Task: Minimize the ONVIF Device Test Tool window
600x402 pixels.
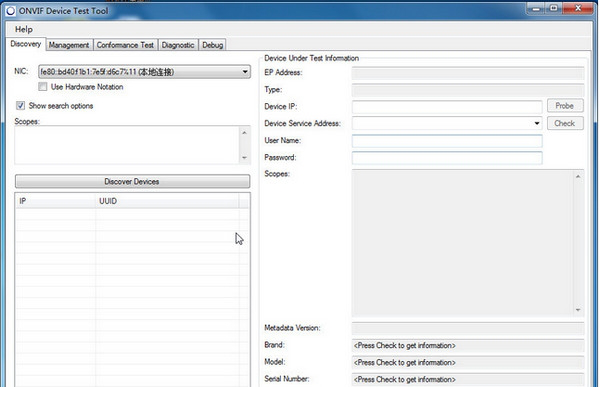Action: point(536,8)
